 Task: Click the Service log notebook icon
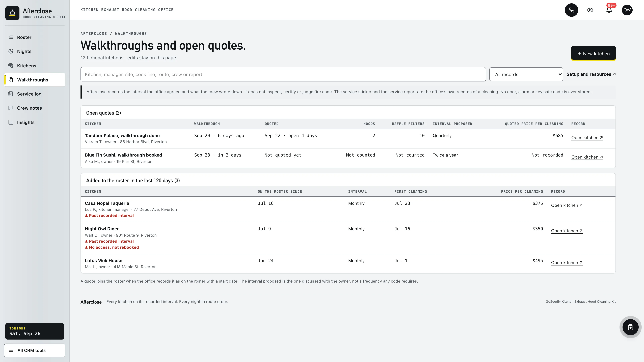11,94
